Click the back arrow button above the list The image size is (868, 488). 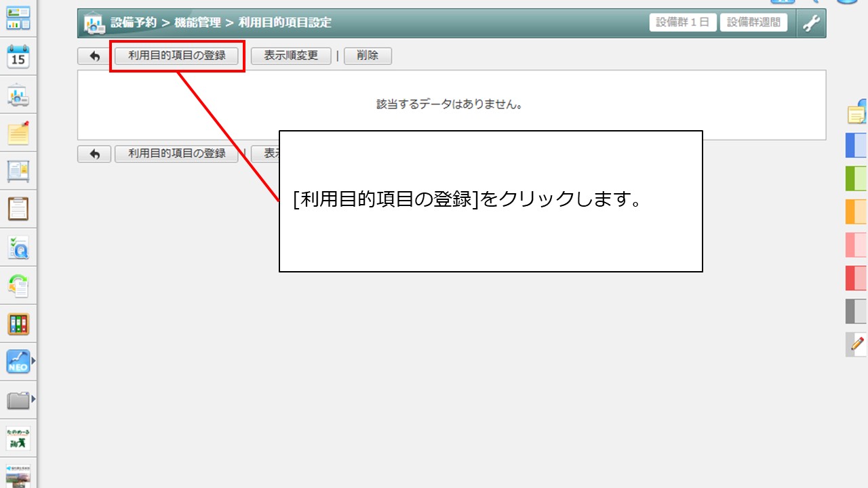click(94, 56)
